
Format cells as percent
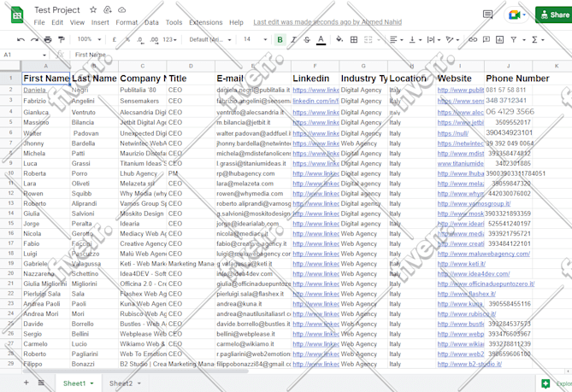coord(127,39)
